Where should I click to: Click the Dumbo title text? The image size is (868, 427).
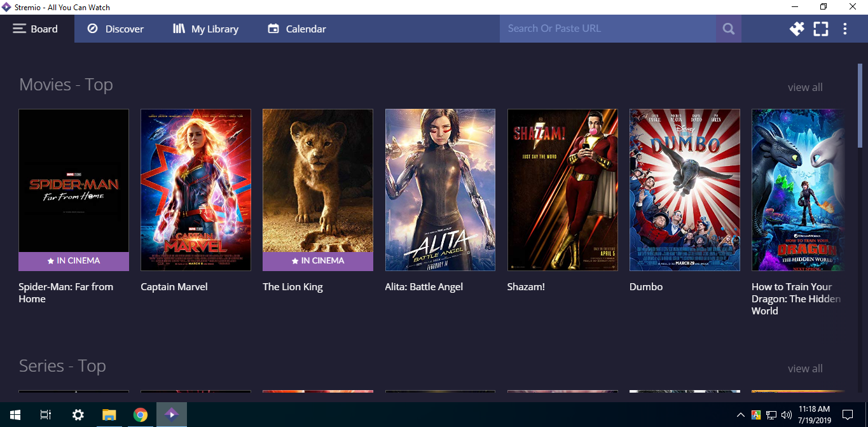[646, 287]
